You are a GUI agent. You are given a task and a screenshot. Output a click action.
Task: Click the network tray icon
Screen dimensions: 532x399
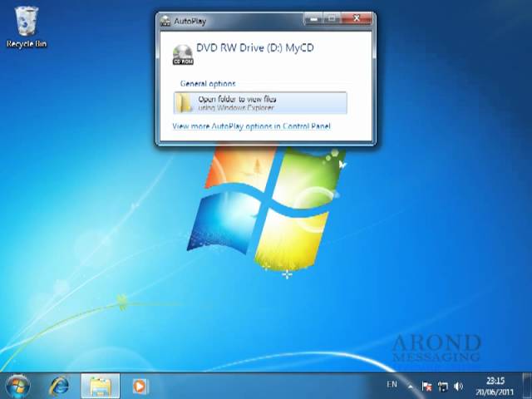443,387
